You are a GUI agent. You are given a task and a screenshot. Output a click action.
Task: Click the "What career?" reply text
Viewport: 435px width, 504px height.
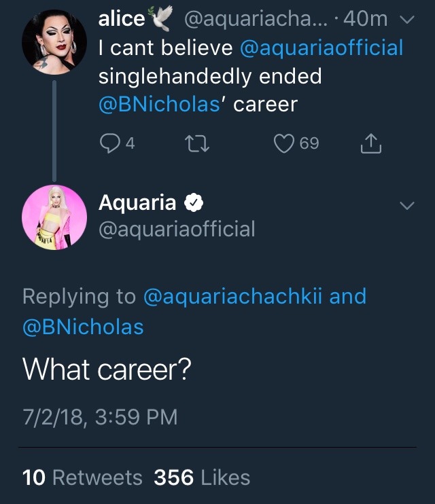pyautogui.click(x=107, y=369)
